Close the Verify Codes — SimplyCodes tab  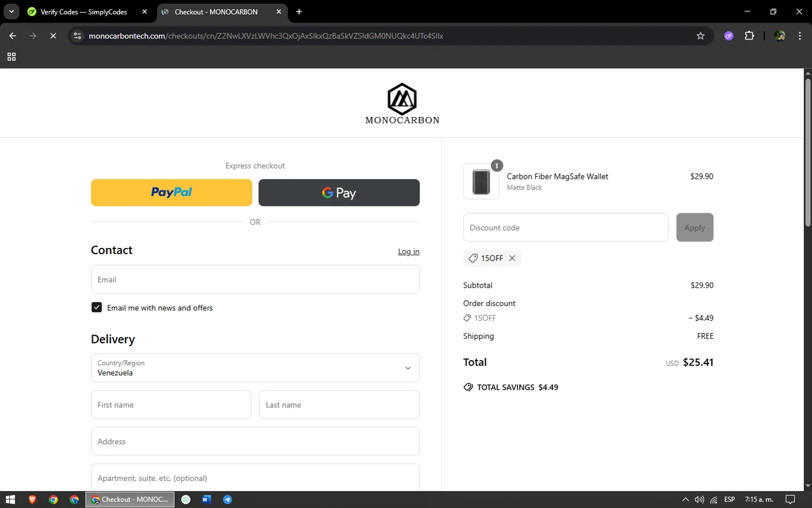pyautogui.click(x=145, y=11)
